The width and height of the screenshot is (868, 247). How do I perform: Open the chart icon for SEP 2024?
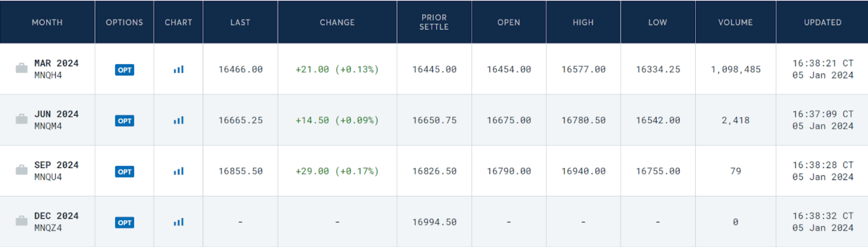(x=179, y=172)
